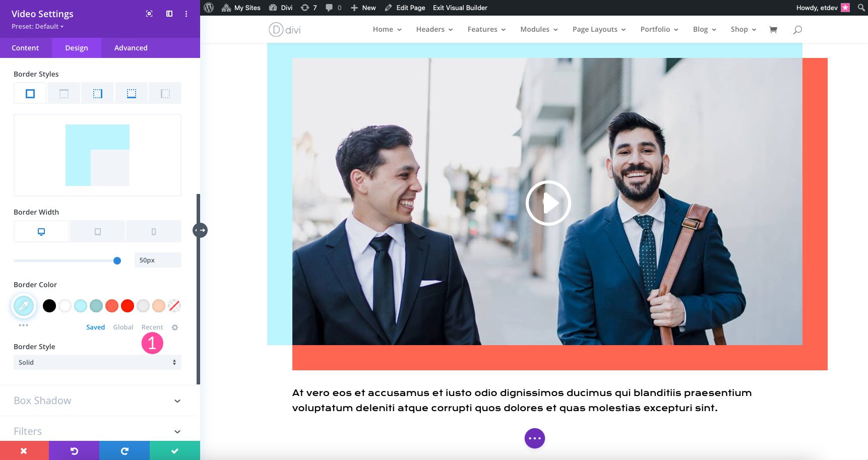Select the solid border style icon

29,93
